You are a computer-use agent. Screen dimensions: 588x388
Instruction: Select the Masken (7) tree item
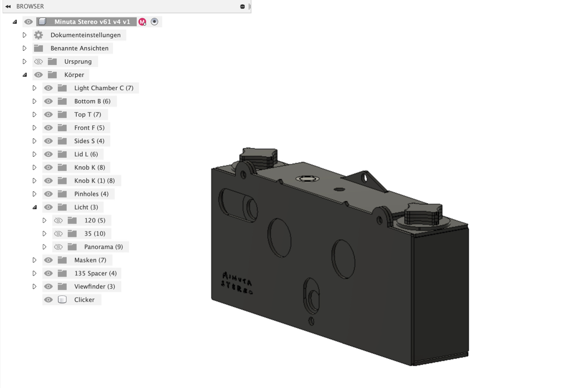[90, 260]
